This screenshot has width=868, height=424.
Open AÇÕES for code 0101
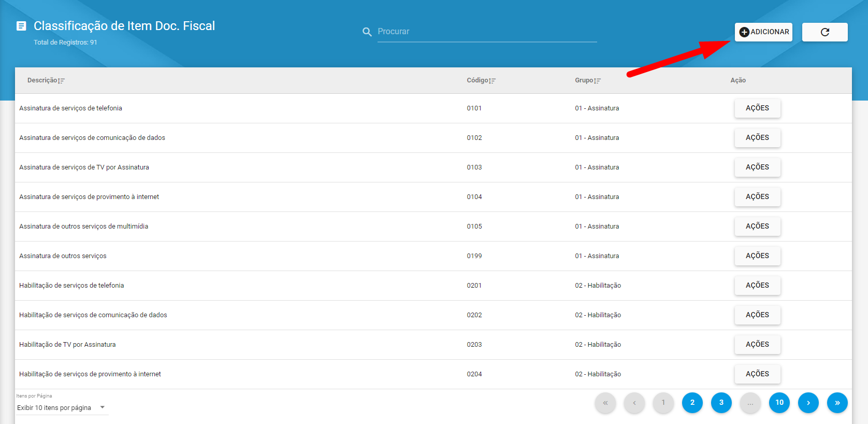757,108
